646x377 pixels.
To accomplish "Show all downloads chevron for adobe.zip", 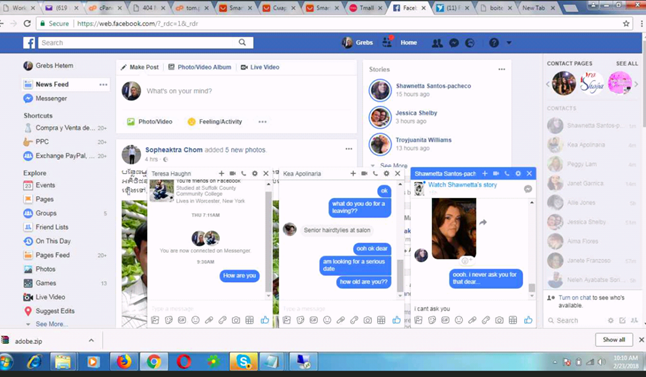I will (91, 340).
